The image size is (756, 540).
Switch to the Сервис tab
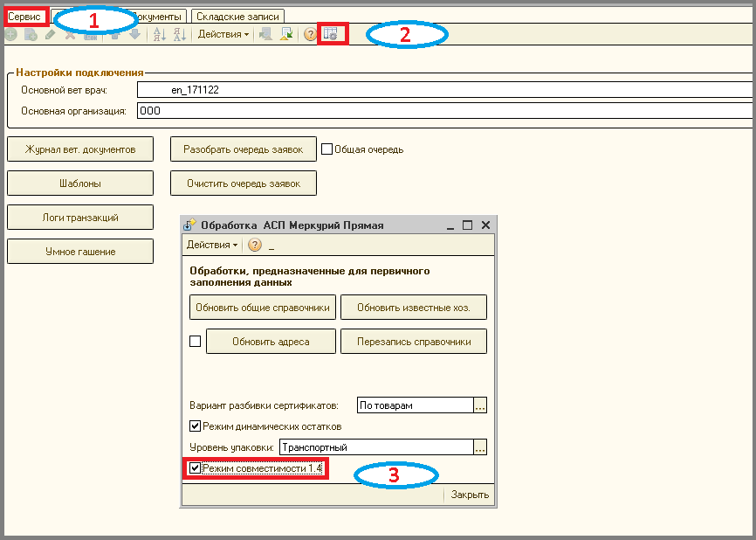(x=24, y=17)
